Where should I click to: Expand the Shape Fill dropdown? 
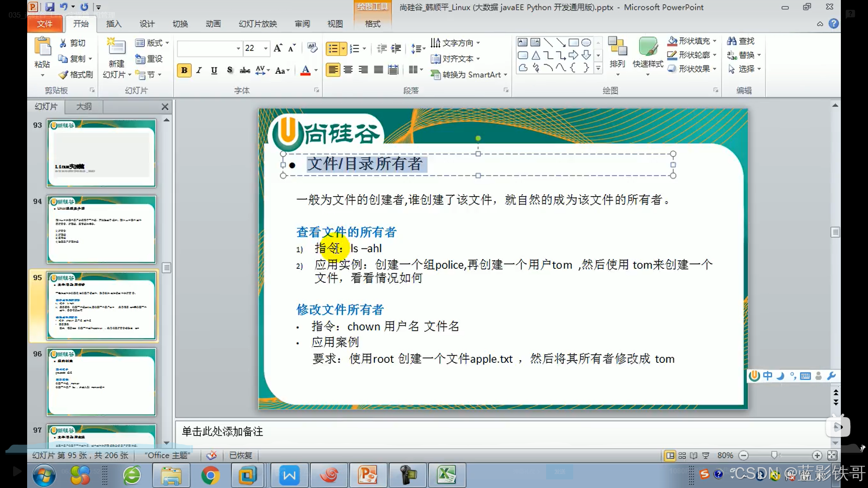pos(715,41)
